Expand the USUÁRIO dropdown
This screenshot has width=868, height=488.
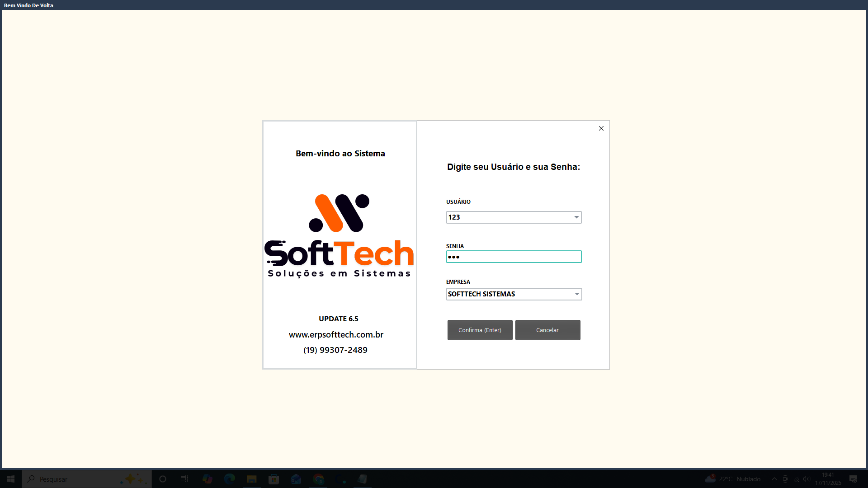tap(576, 217)
